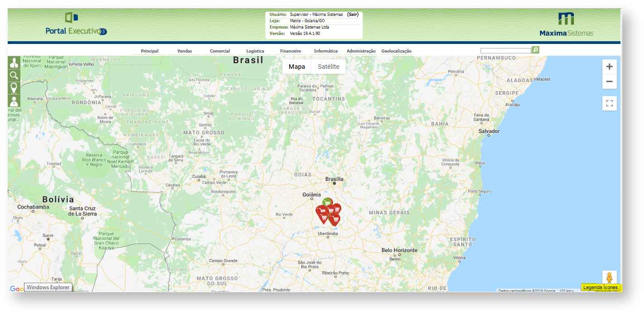Click the Máxima Sistemas logo
This screenshot has width=644, height=314.
[x=566, y=24]
